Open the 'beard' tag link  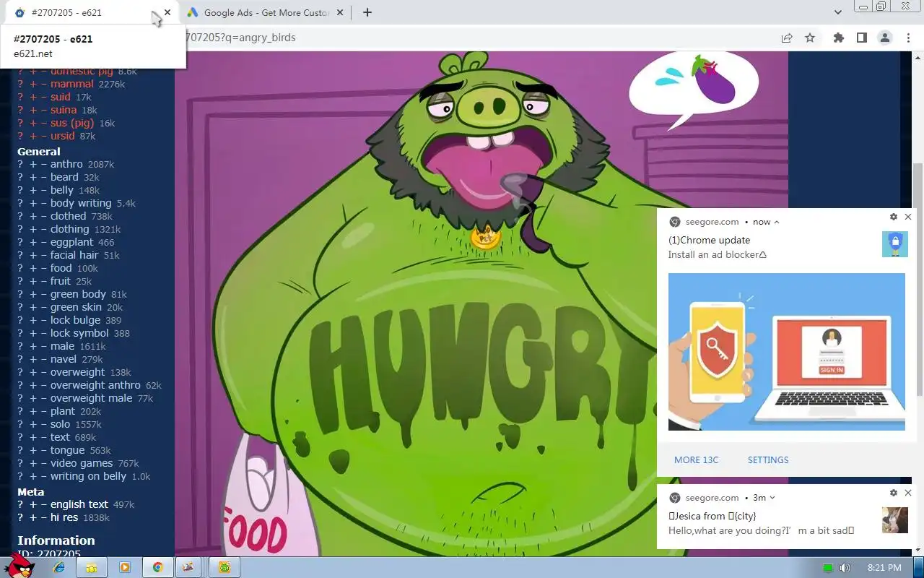pyautogui.click(x=64, y=177)
